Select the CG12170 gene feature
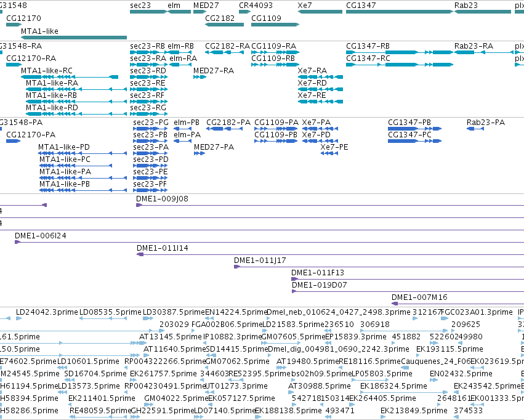 coord(14,25)
